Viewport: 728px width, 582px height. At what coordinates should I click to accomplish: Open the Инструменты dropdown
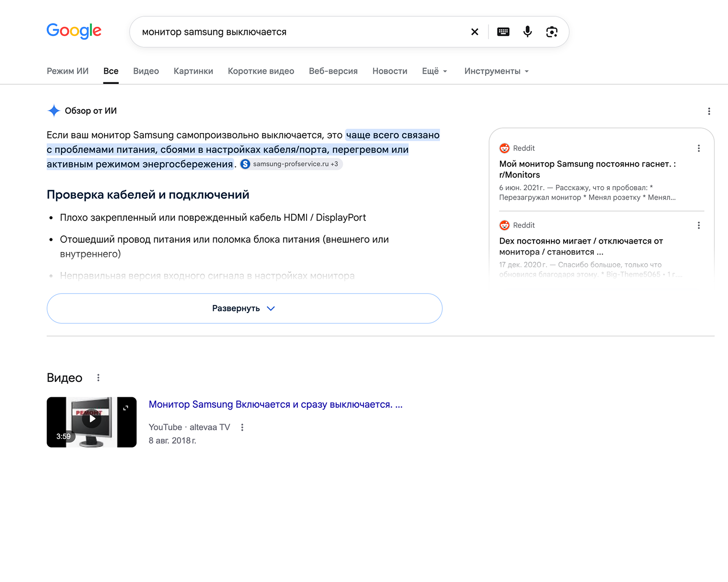coord(497,71)
